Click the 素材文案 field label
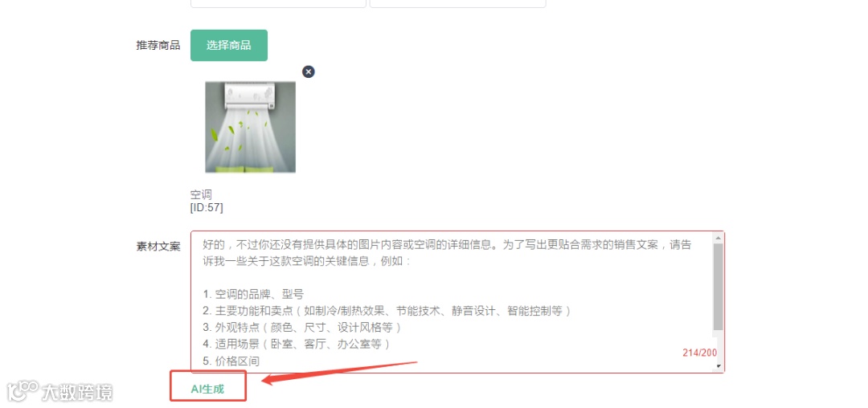 pyautogui.click(x=158, y=247)
